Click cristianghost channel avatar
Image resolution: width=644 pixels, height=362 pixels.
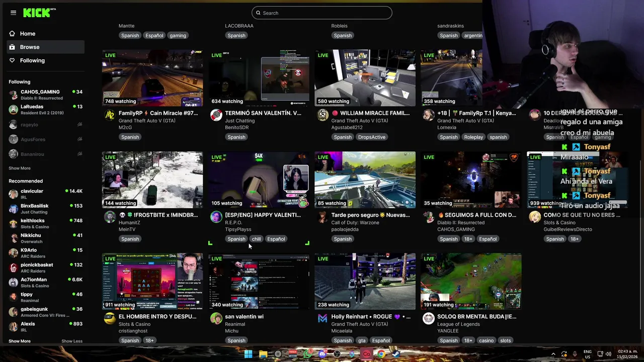pos(109,319)
